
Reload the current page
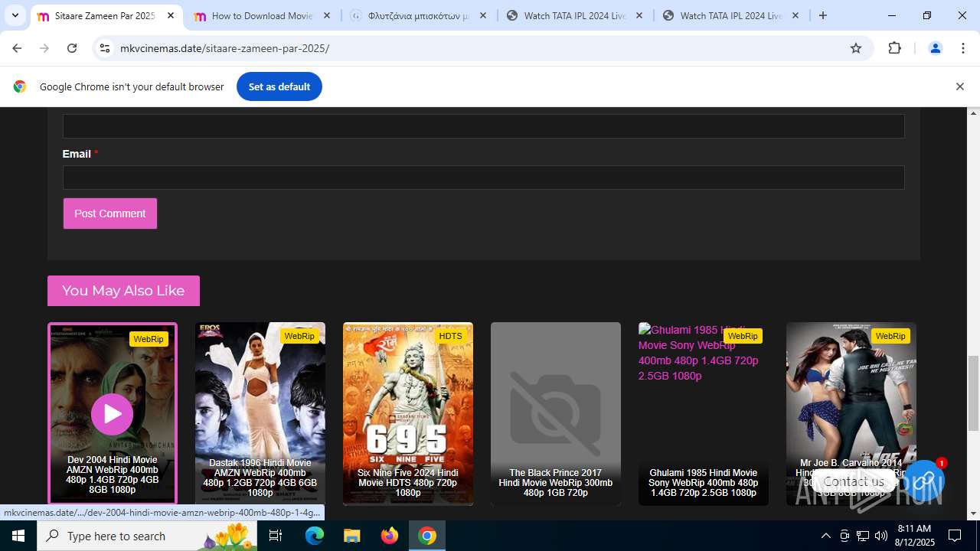(72, 48)
